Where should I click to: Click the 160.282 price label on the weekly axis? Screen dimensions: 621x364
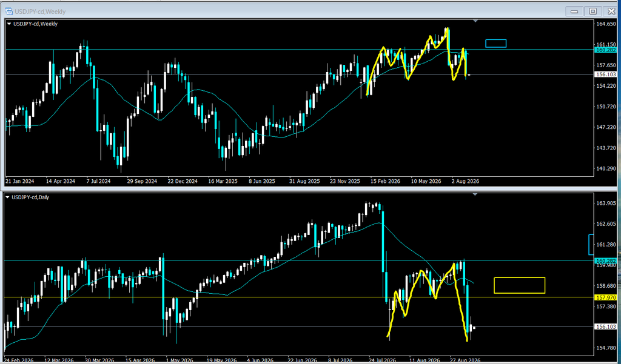606,50
